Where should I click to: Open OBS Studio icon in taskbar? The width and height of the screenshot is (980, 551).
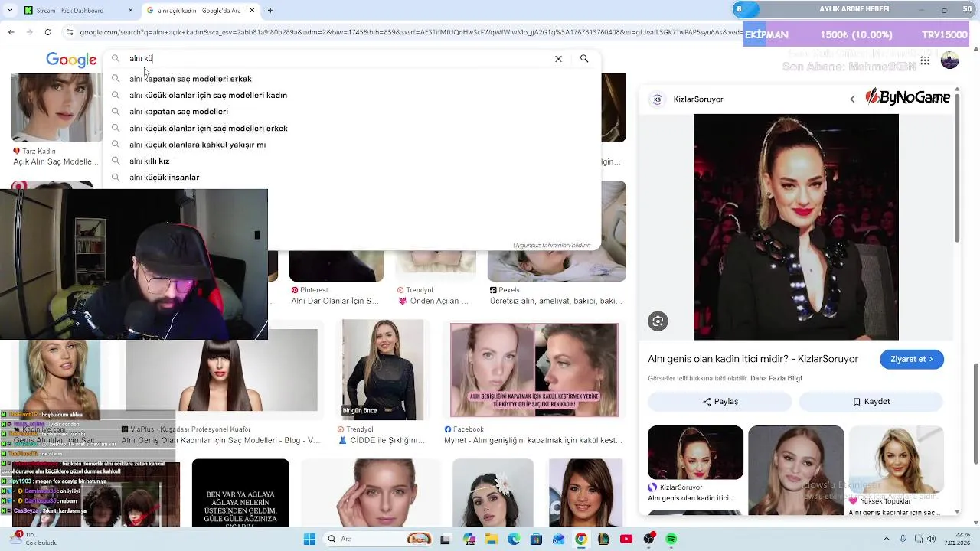649,539
